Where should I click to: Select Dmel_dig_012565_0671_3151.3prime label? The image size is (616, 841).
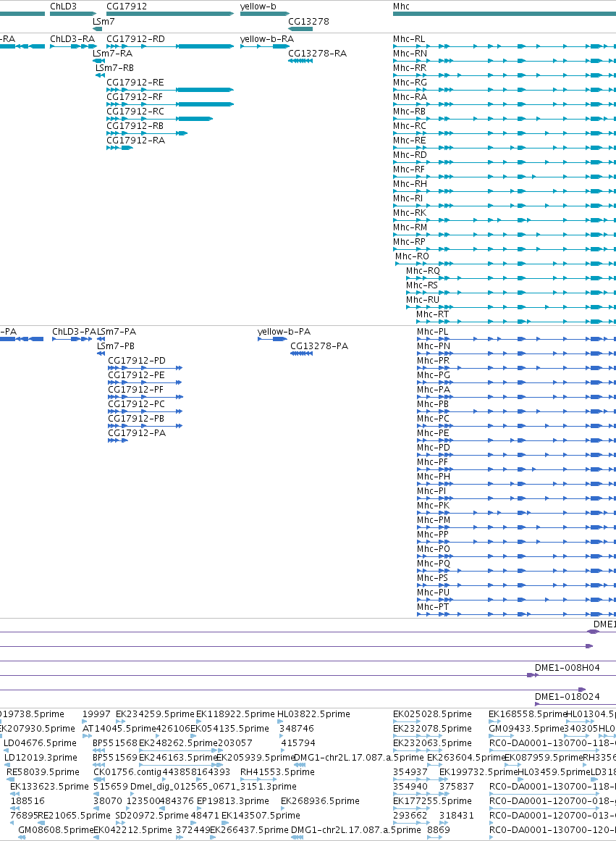pos(214,787)
